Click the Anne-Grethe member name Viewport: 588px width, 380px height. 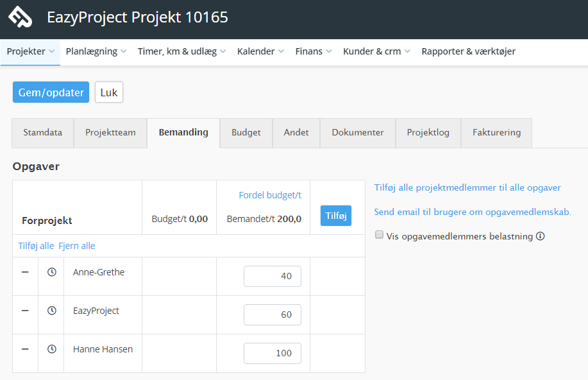pyautogui.click(x=99, y=272)
